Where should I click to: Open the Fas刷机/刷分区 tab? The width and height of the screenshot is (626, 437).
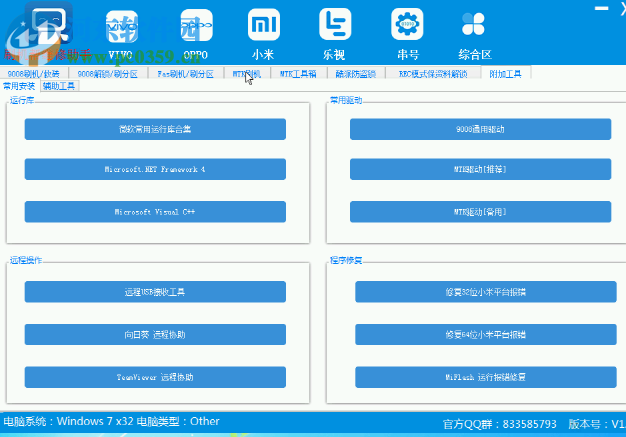click(185, 74)
